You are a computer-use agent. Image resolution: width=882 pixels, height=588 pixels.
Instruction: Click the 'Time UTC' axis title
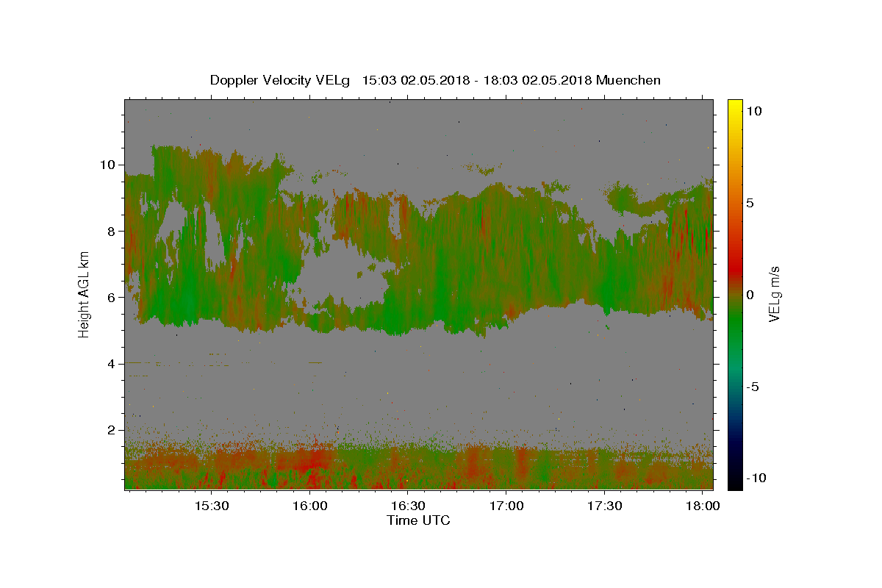418,521
